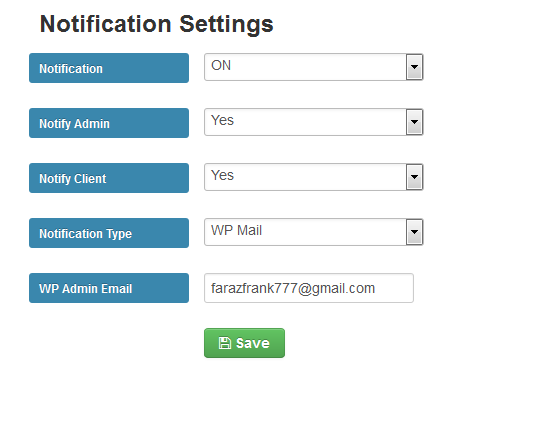Expand the Notify Admin dropdown arrow
Image resolution: width=548 pixels, height=441 pixels.
414,122
